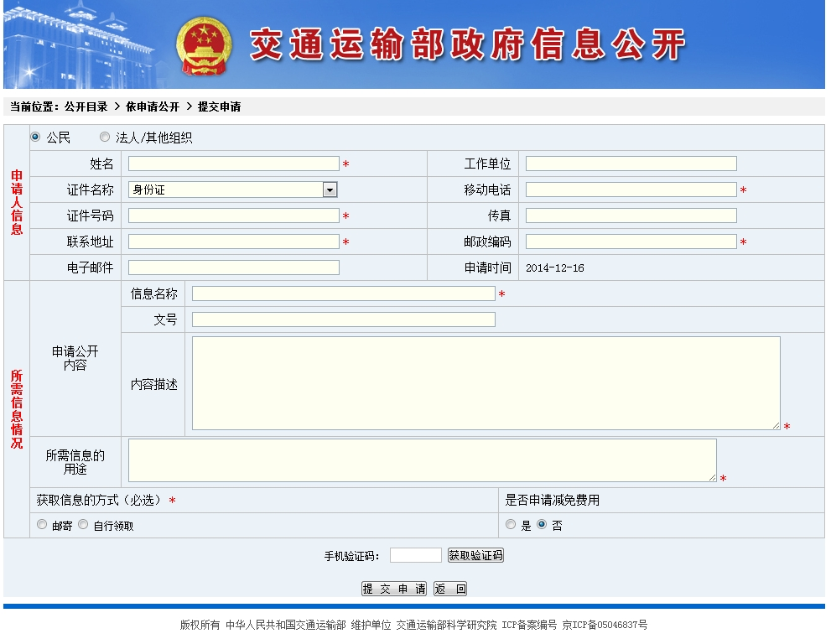This screenshot has height=644, width=831.
Task: Click the national emblem in the header
Action: [x=205, y=45]
